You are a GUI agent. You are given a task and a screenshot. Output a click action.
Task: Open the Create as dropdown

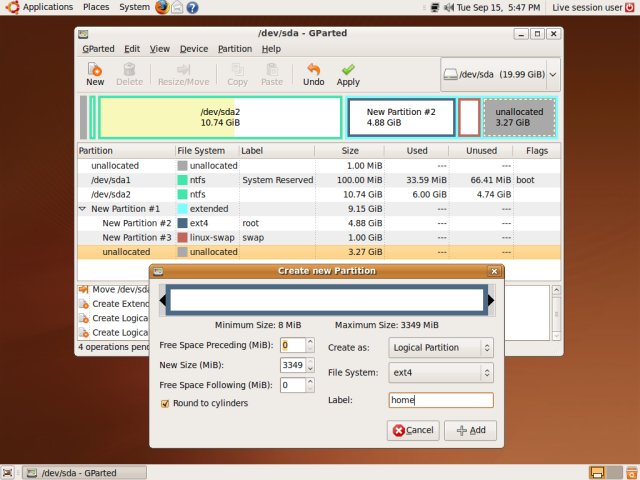point(441,348)
